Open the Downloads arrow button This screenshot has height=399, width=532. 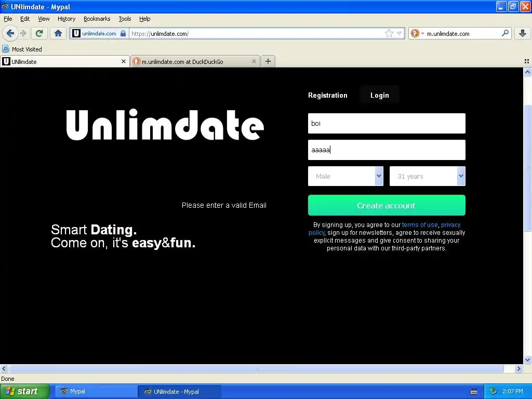523,33
